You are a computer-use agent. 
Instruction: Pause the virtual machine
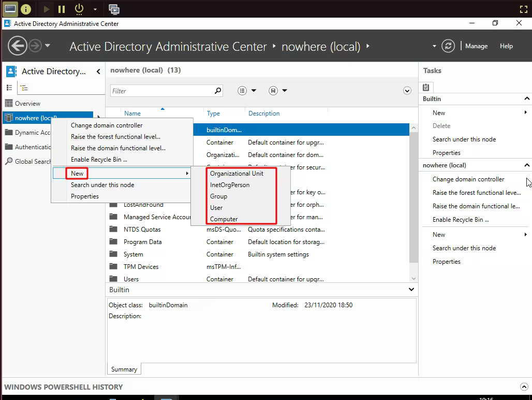(x=62, y=9)
